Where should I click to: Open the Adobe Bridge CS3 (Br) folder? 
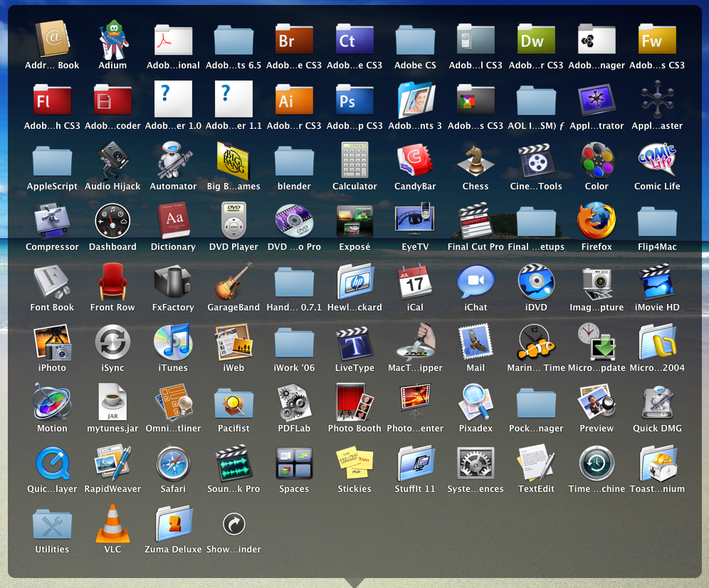(x=294, y=39)
